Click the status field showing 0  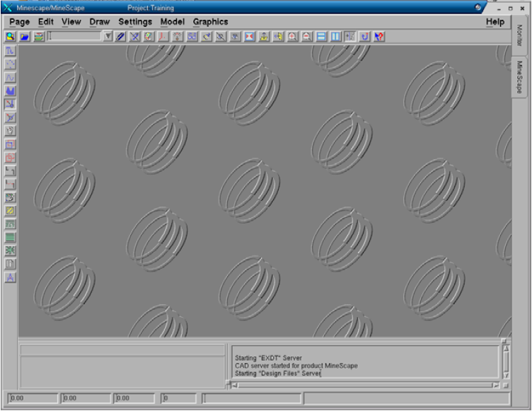[x=178, y=398]
